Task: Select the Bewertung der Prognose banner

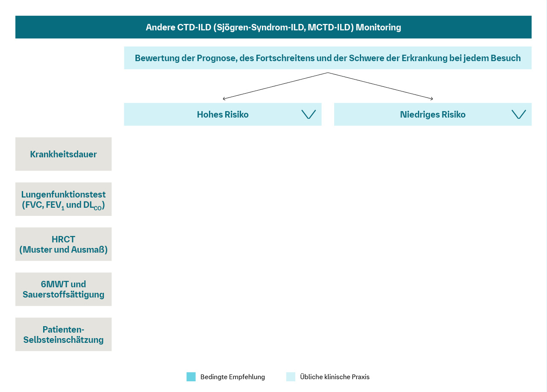Action: point(328,58)
